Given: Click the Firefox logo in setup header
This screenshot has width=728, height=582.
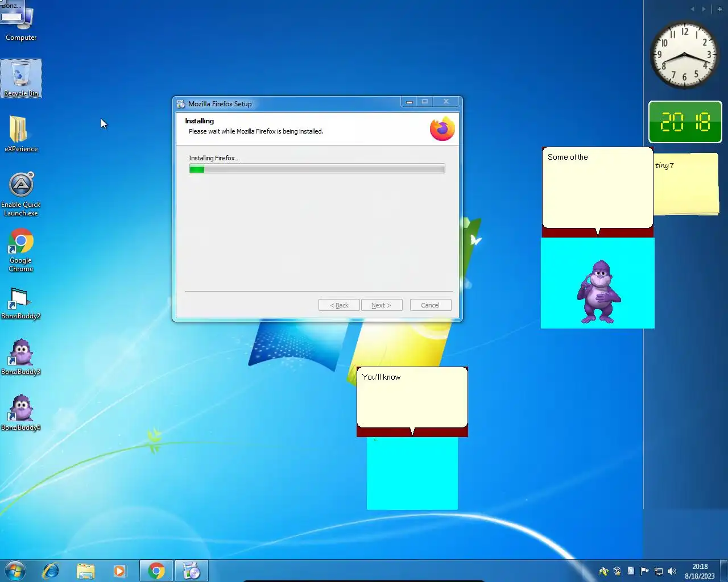Looking at the screenshot, I should tap(442, 128).
